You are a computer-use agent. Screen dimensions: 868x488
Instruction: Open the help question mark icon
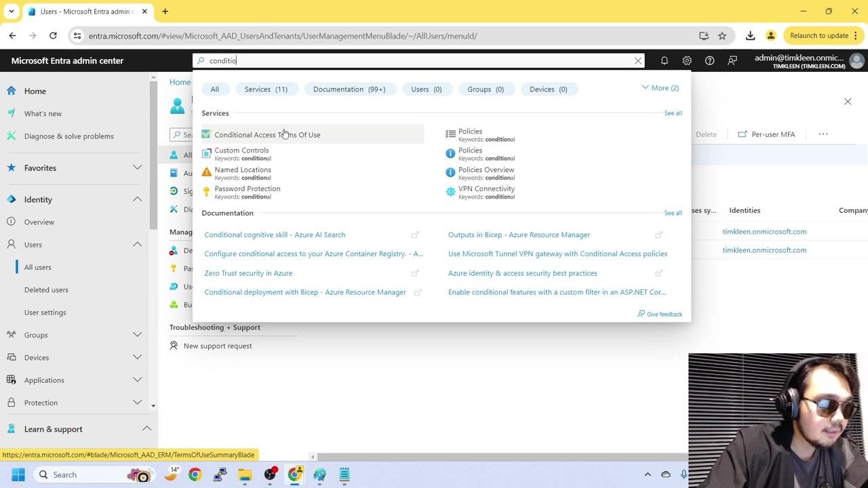tap(709, 61)
